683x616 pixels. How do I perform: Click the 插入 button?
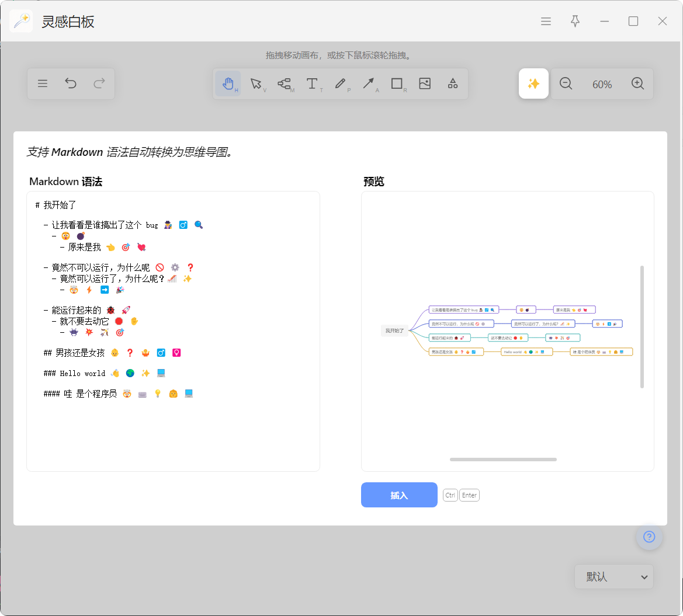coord(399,495)
